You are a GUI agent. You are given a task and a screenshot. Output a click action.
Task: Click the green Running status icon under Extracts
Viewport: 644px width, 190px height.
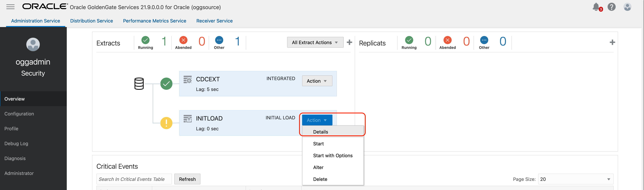point(145,40)
